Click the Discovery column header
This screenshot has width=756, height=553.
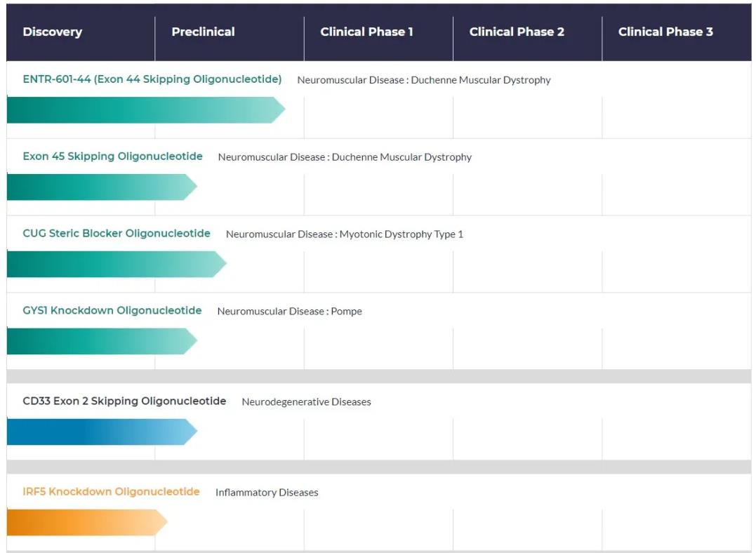[53, 32]
